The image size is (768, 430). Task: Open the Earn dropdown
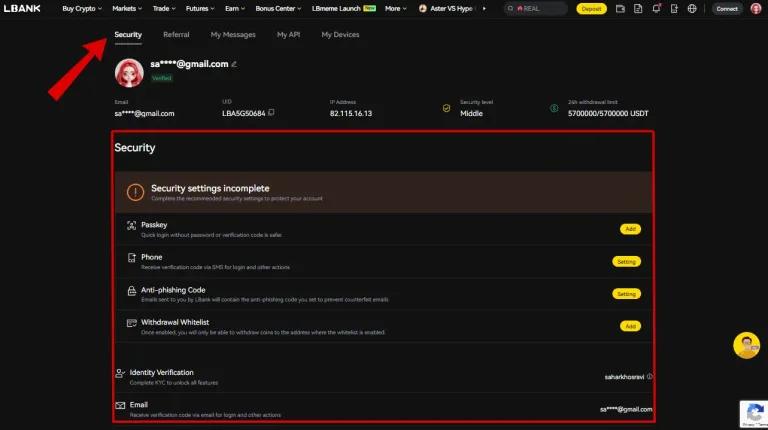click(235, 8)
